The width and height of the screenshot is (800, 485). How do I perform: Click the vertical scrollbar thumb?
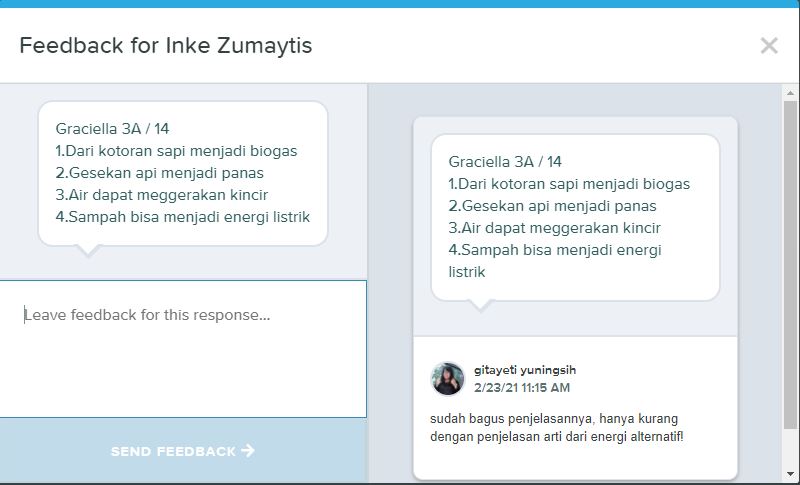pos(790,265)
